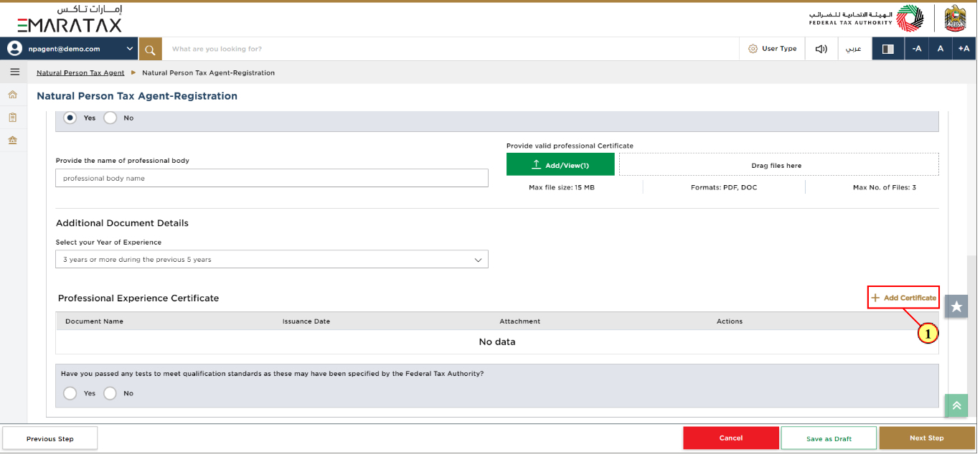Open the npagent@demo.com account dropdown
The height and width of the screenshot is (457, 980).
click(x=70, y=49)
